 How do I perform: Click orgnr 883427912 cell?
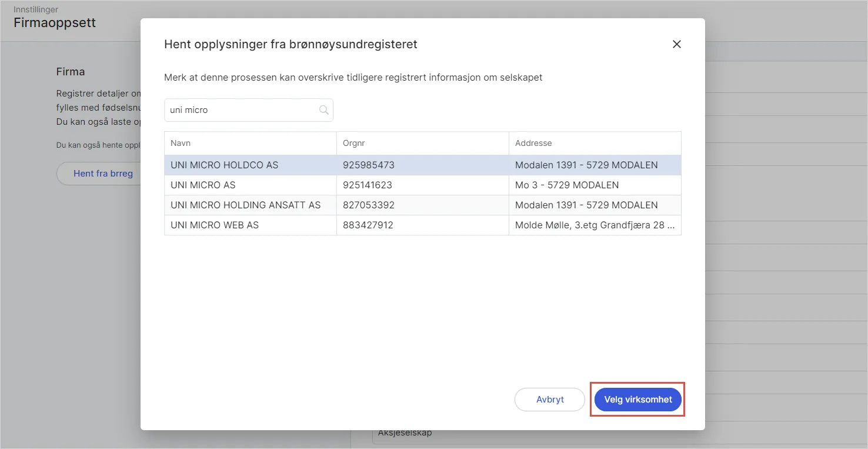point(369,225)
